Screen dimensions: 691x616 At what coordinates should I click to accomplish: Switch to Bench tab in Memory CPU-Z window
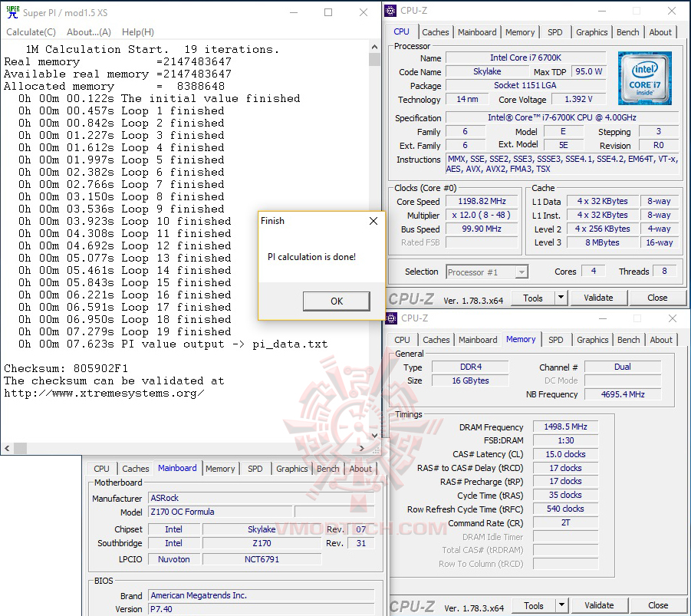628,340
